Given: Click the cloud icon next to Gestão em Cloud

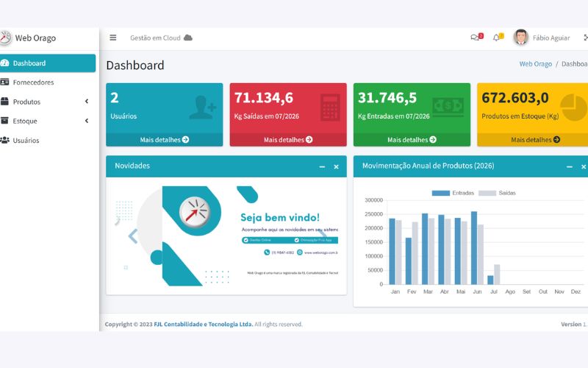Looking at the screenshot, I should 188,38.
